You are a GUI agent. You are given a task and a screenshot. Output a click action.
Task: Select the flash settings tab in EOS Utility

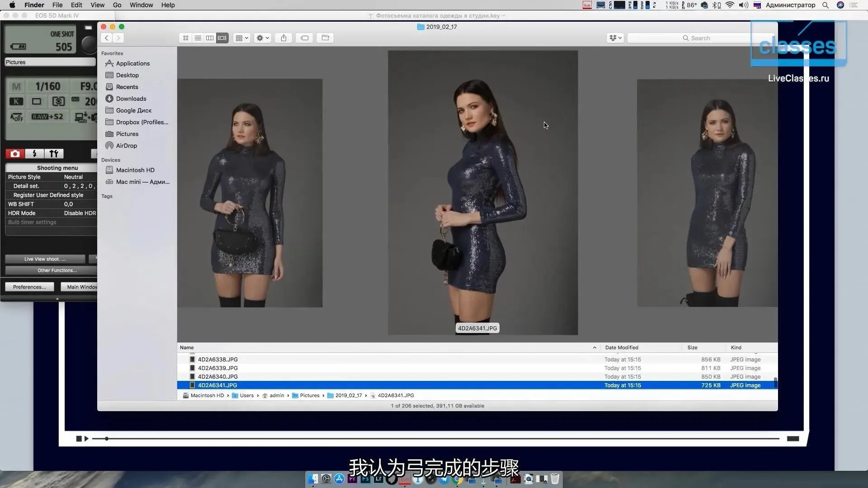(34, 154)
